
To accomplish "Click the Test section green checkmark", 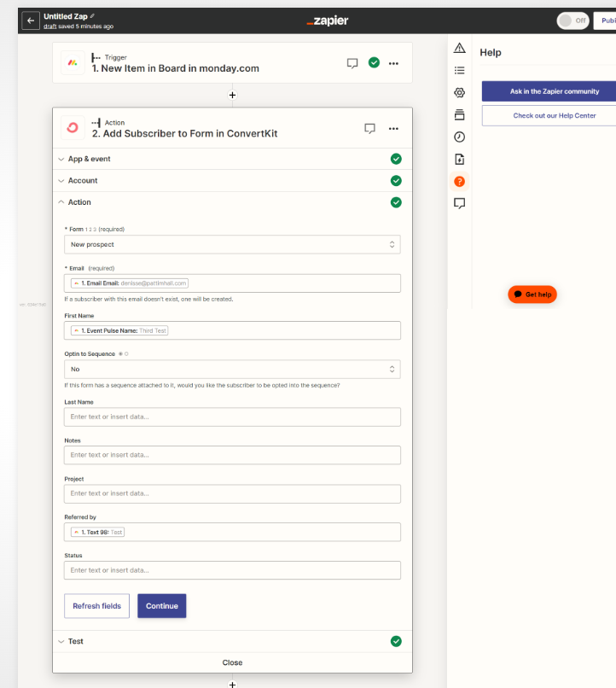I will tap(396, 642).
